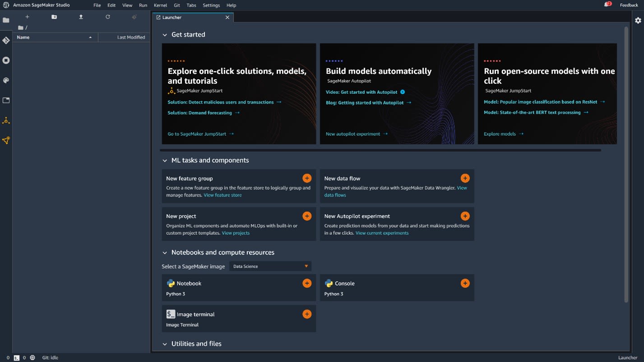Image resolution: width=644 pixels, height=362 pixels.
Task: Click the Upload Files icon
Action: point(81,17)
